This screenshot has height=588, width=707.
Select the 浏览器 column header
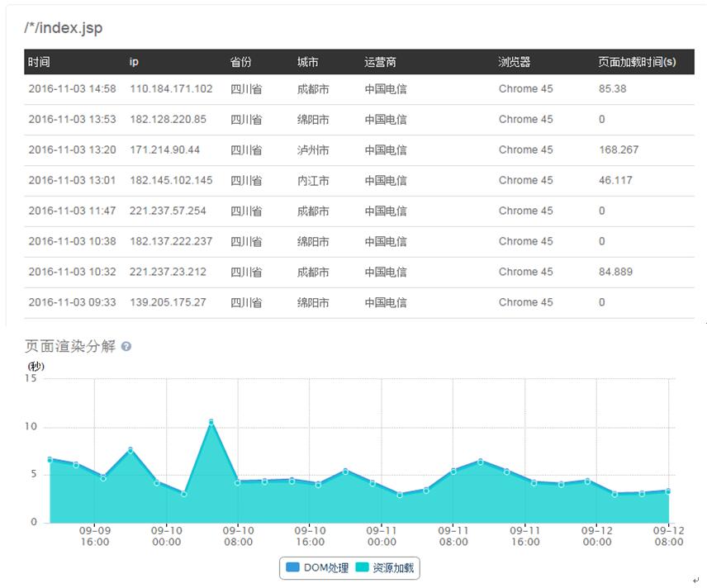pos(514,62)
